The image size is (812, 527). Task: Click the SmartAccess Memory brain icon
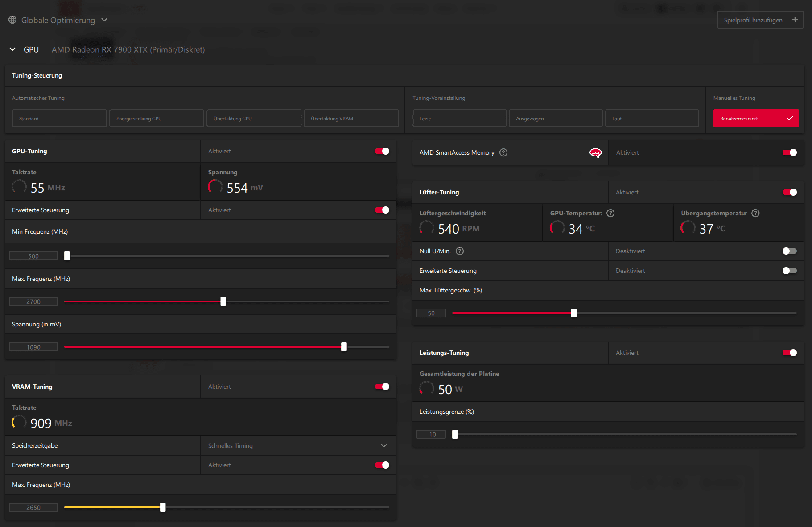click(x=596, y=153)
